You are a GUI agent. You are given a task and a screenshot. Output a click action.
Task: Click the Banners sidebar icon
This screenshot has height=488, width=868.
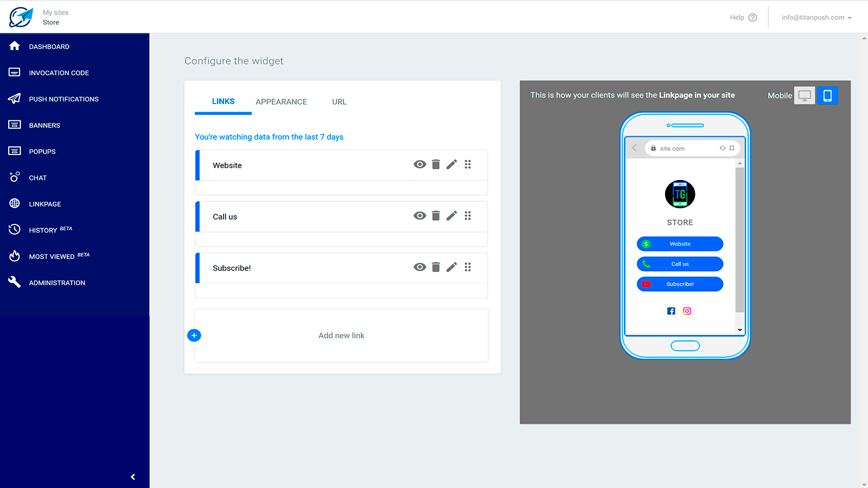click(15, 125)
